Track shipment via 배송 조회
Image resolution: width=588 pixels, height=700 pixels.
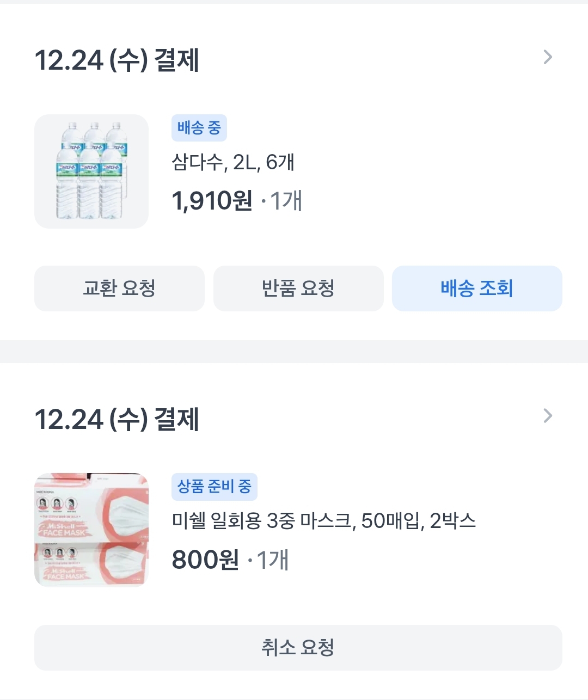(477, 288)
